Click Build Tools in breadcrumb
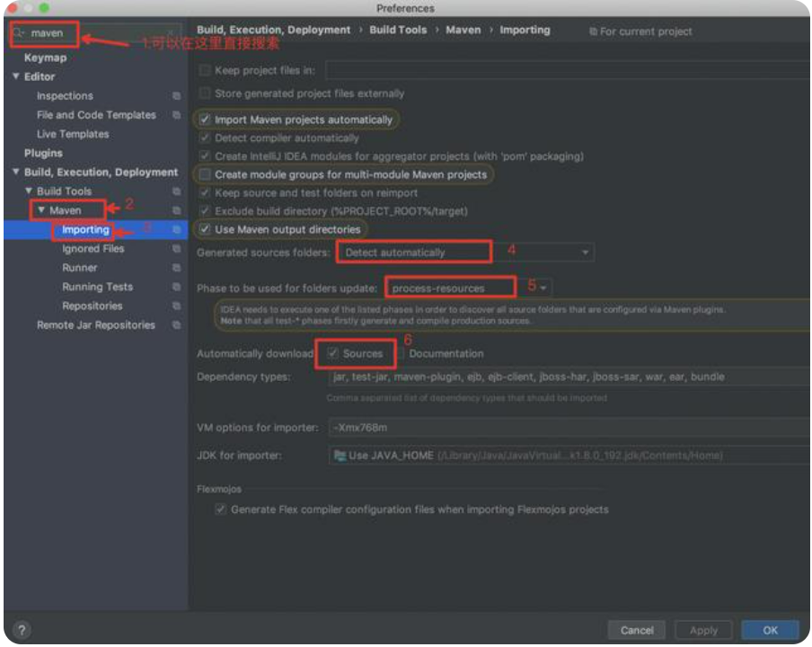This screenshot has width=812, height=647. pyautogui.click(x=398, y=30)
